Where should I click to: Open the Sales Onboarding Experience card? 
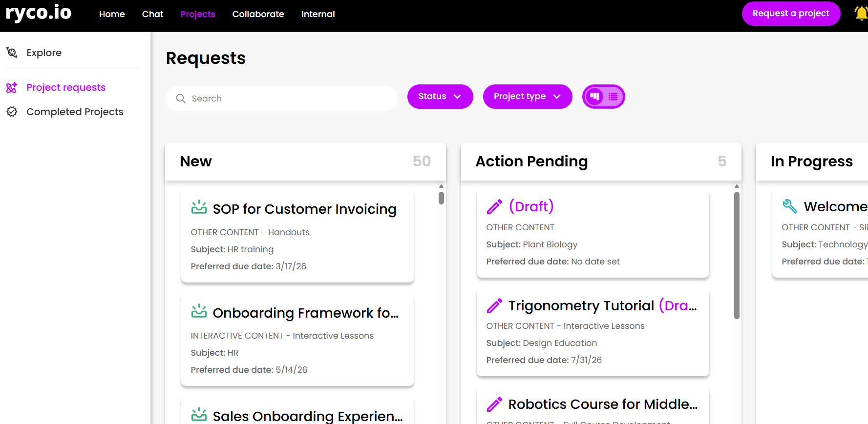point(297,411)
